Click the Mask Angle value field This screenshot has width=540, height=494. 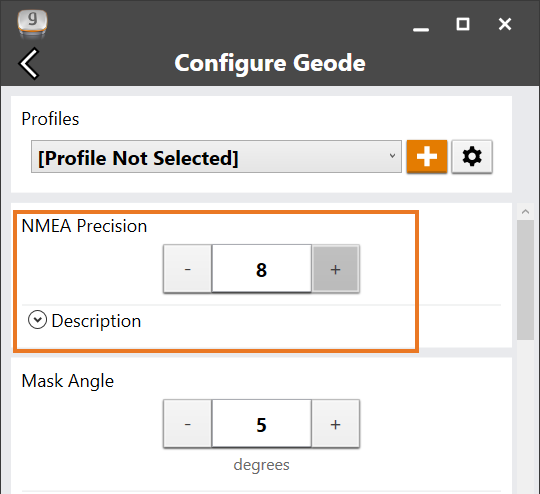262,424
